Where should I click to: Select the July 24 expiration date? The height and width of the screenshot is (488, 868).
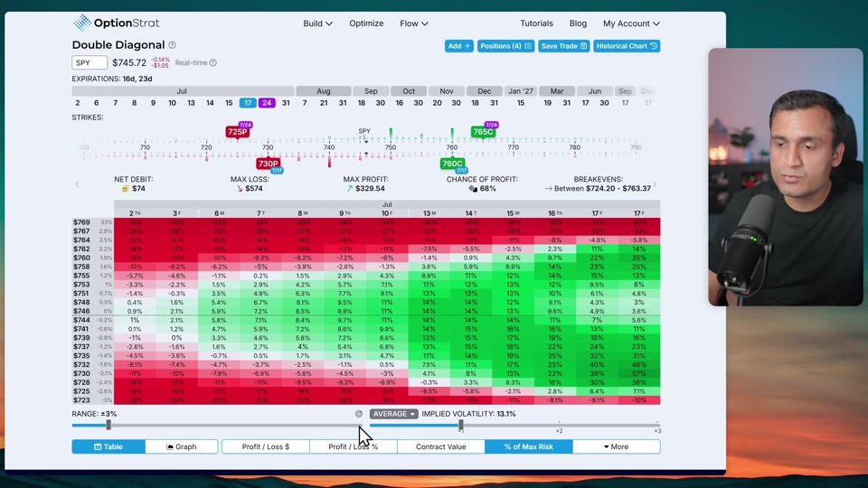coord(267,103)
